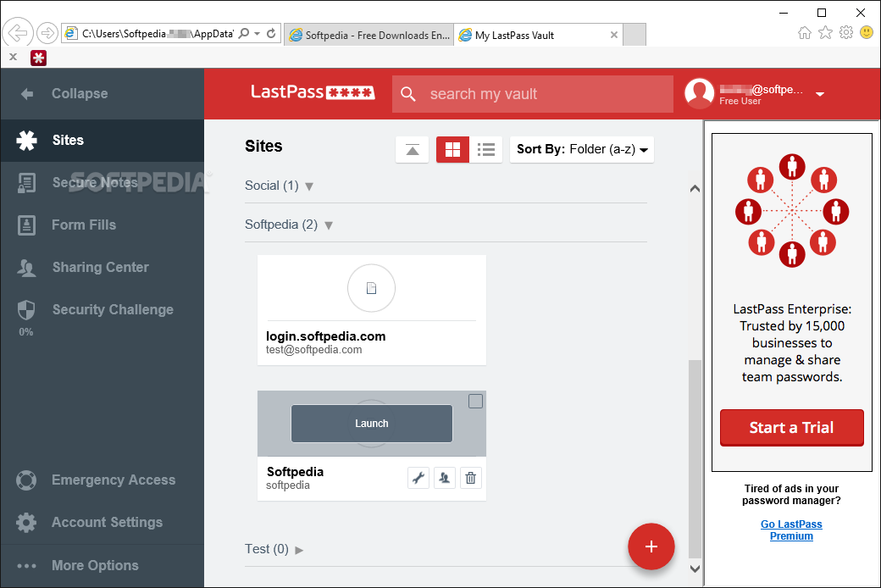
Task: Open the Security Challenge
Action: (103, 310)
